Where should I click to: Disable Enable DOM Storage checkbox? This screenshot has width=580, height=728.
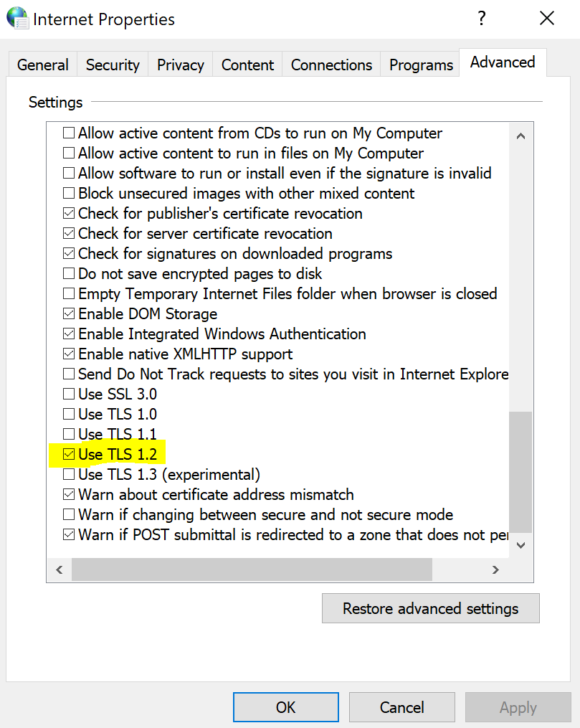pyautogui.click(x=69, y=313)
